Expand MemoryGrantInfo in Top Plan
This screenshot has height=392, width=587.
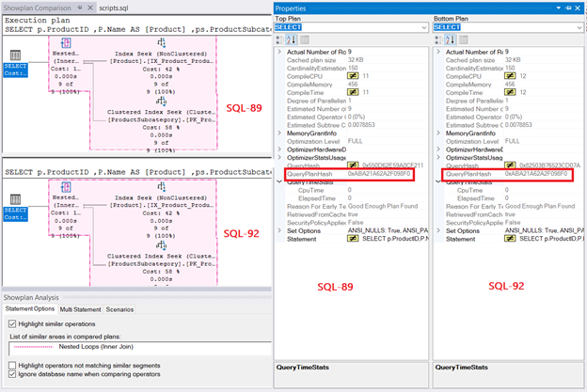point(279,133)
